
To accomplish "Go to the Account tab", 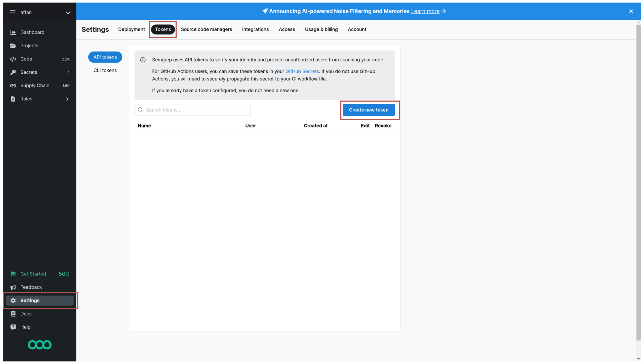I will pos(357,29).
